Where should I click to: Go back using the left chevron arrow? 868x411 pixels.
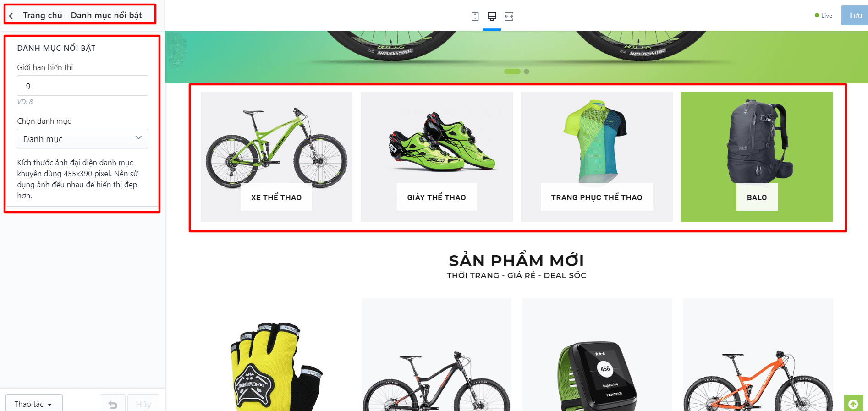pyautogui.click(x=11, y=16)
